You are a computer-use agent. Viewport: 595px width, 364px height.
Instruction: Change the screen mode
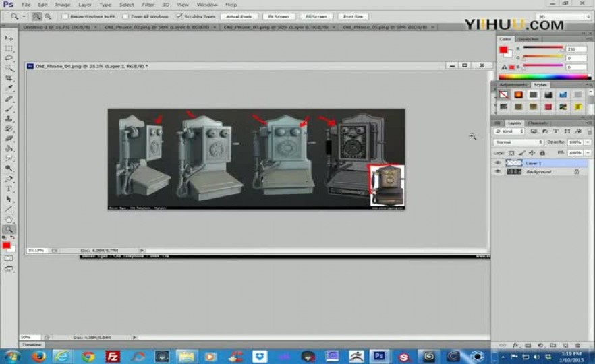pyautogui.click(x=9, y=269)
